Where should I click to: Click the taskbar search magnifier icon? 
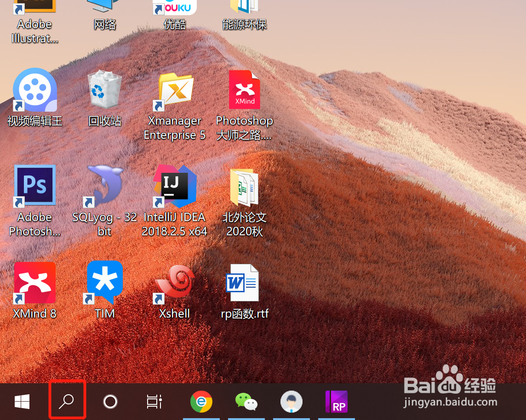[66, 401]
